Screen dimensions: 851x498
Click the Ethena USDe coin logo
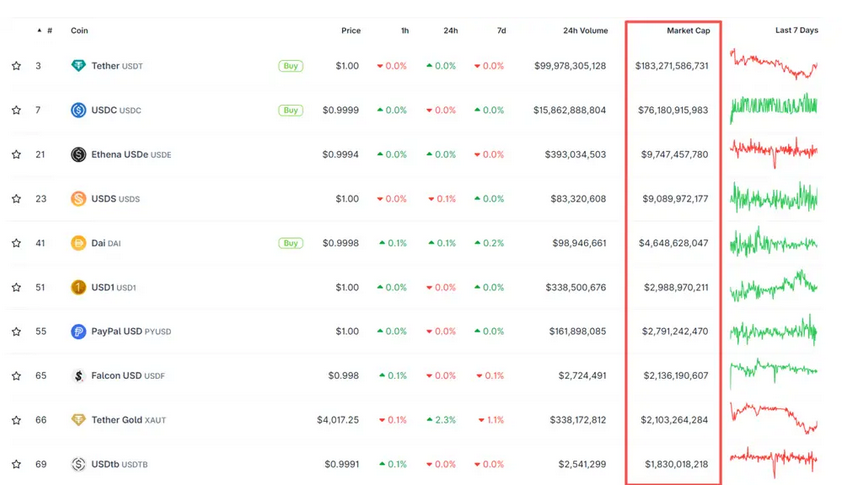[x=78, y=154]
